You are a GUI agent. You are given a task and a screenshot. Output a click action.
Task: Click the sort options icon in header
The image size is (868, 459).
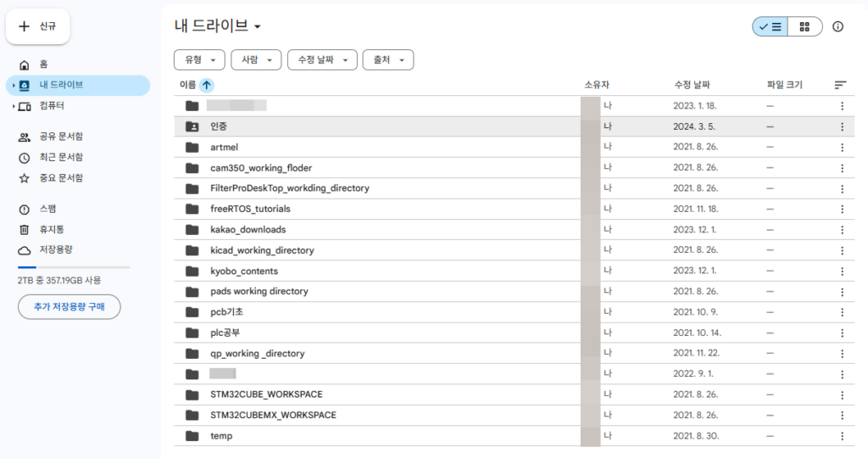coord(840,85)
